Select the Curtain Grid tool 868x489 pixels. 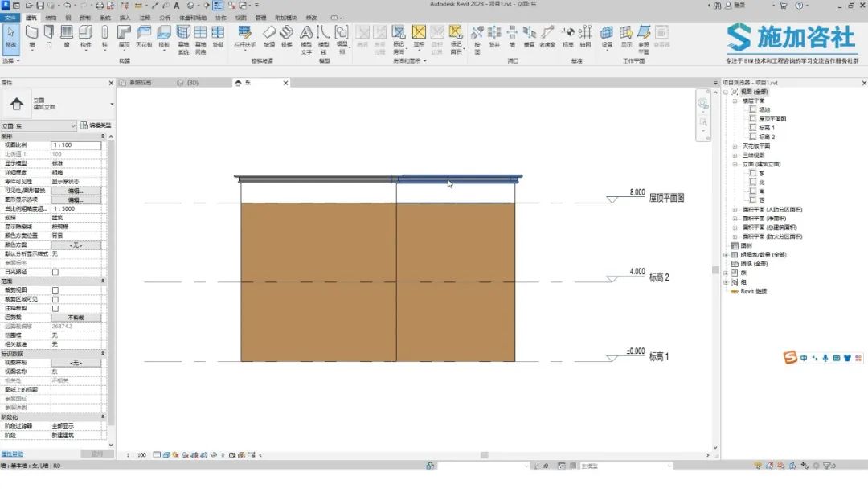200,39
